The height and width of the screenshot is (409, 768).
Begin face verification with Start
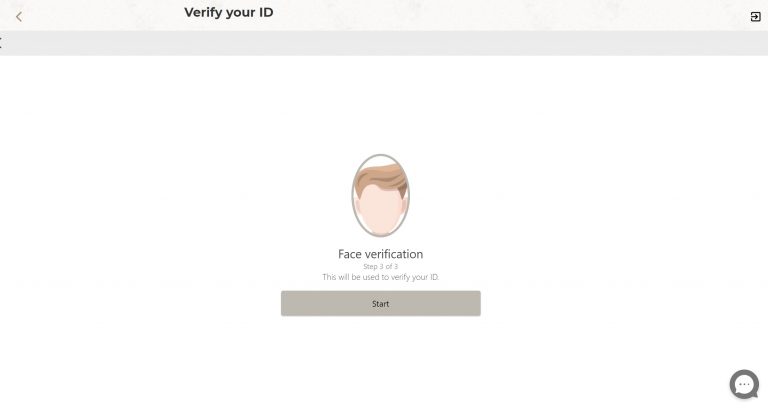click(x=380, y=303)
